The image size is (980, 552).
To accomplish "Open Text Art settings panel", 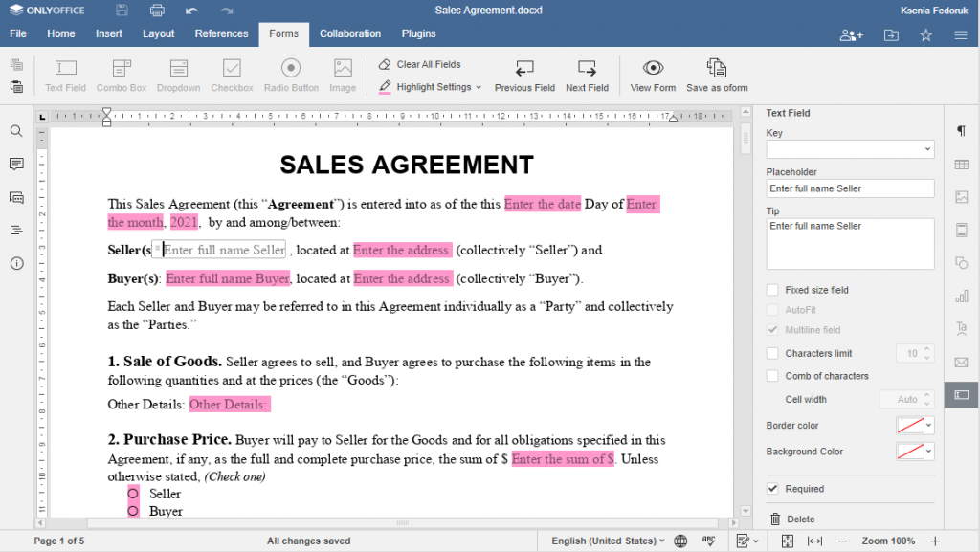I will (961, 328).
